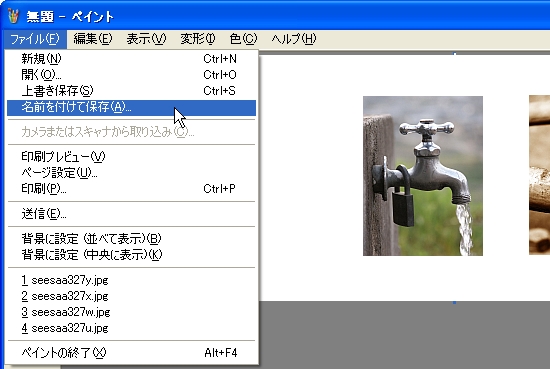
Task: Select 開く(O)... menu entry
Action: (x=131, y=75)
